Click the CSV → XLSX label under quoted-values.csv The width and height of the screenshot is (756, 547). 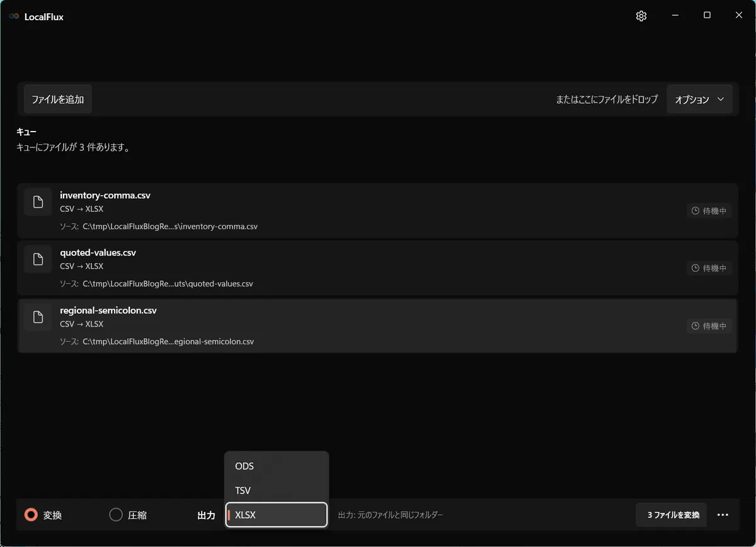coord(82,266)
